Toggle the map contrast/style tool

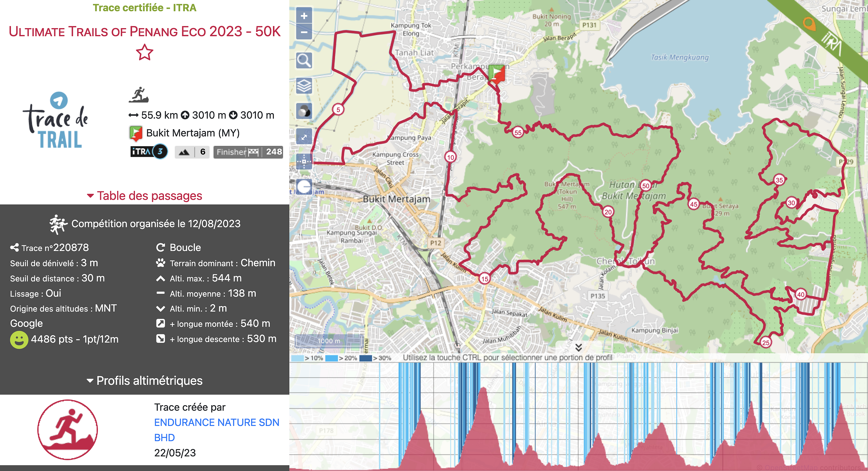click(x=304, y=110)
